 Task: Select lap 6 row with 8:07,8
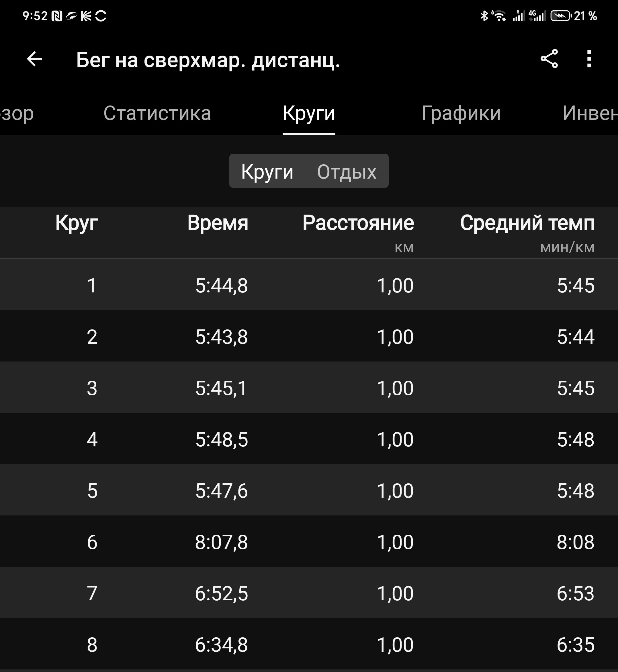tap(309, 542)
